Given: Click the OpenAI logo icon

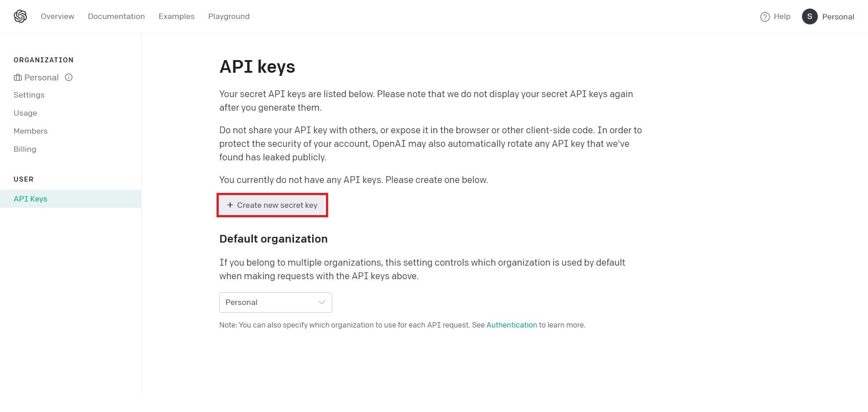Looking at the screenshot, I should 20,17.
